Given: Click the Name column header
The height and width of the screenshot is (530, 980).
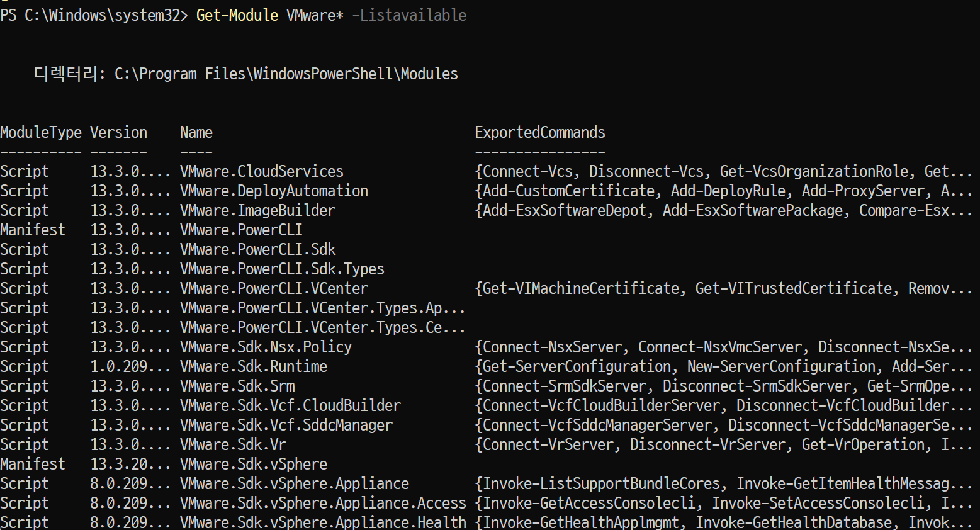Looking at the screenshot, I should (196, 133).
